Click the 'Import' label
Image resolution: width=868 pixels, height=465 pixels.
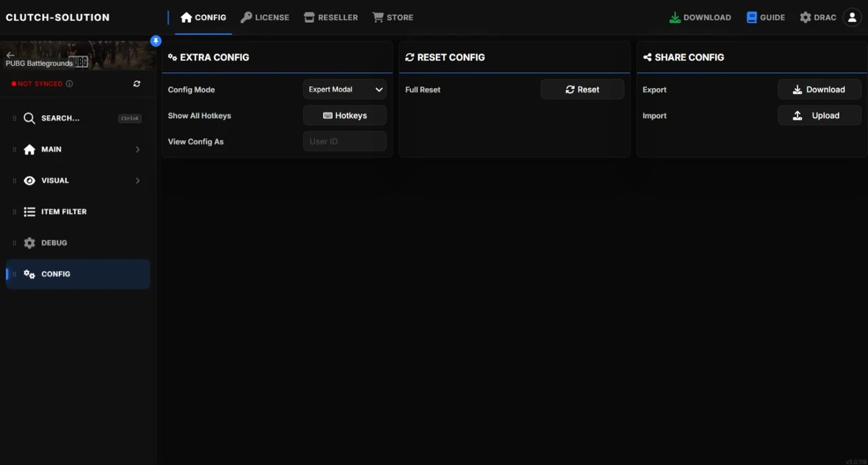[654, 115]
